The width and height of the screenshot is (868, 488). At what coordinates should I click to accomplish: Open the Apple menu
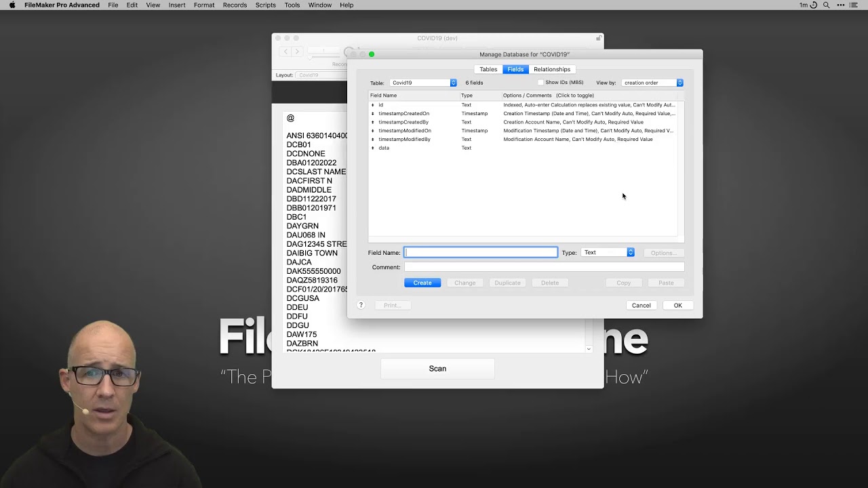click(x=12, y=5)
